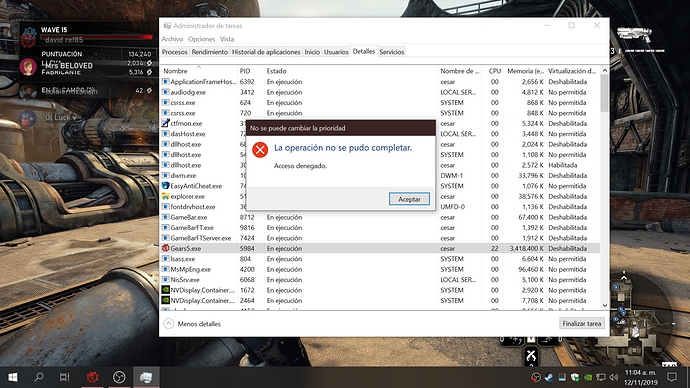Click the Task Manager taskbar icon
690x388 pixels.
coord(146,377)
